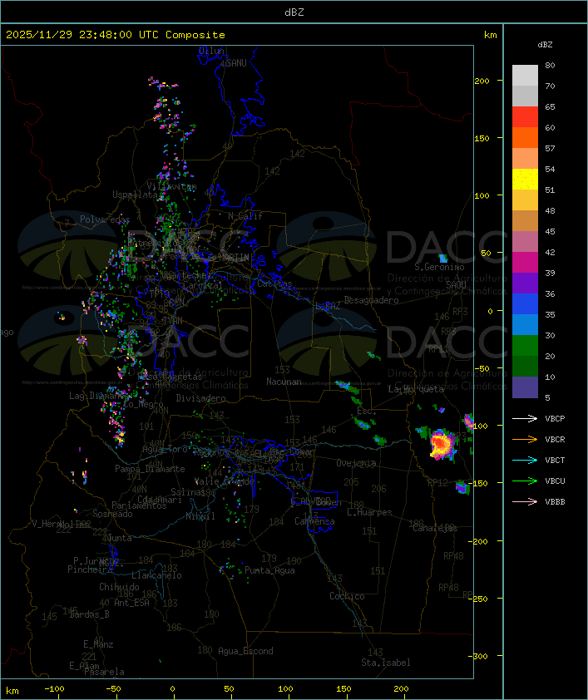The width and height of the screenshot is (588, 700).
Task: Select the bright green 20-30 dBZ swatch
Action: click(x=525, y=346)
